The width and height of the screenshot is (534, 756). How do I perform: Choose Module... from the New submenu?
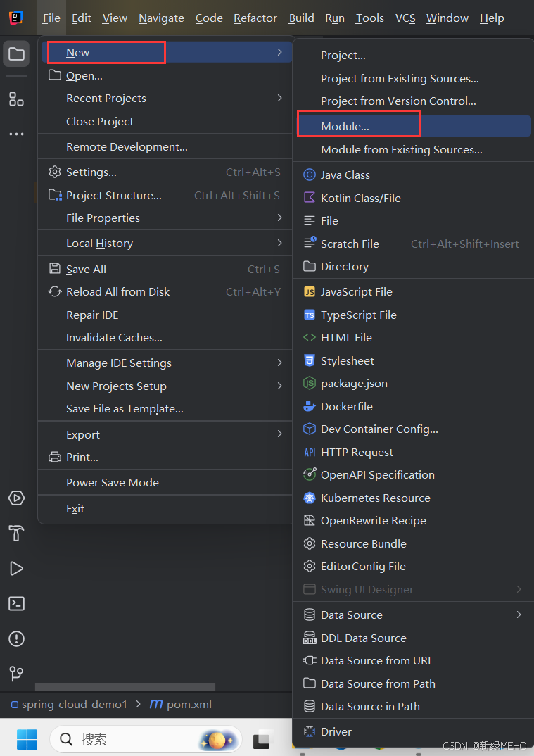(x=345, y=127)
